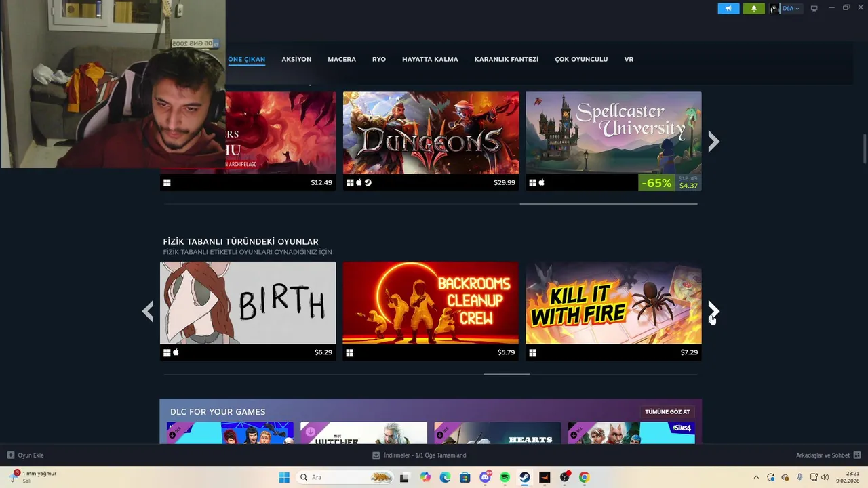
Task: Open Google Chrome from taskbar
Action: 584,477
